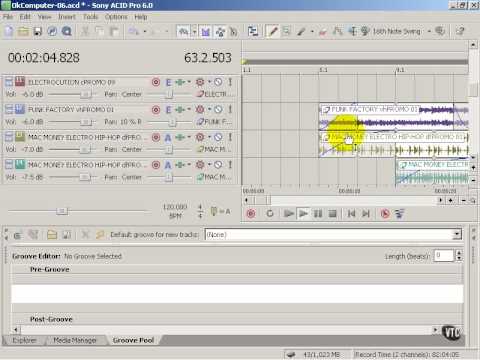Go to project start in transport
The height and width of the screenshot is (360, 480).
coord(351,213)
